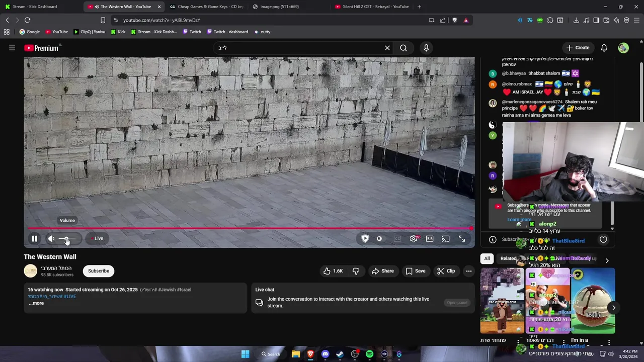
Task: Submit search with magnifier icon
Action: pyautogui.click(x=404, y=48)
